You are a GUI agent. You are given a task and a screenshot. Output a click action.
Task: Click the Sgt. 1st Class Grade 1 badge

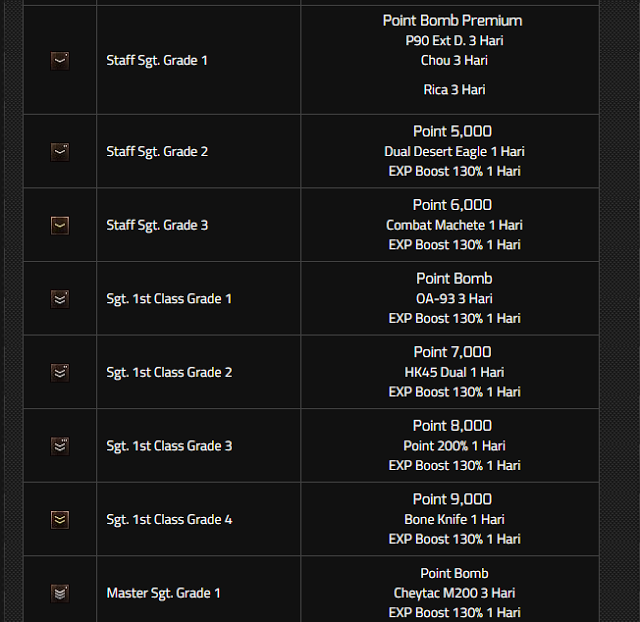[x=60, y=299]
